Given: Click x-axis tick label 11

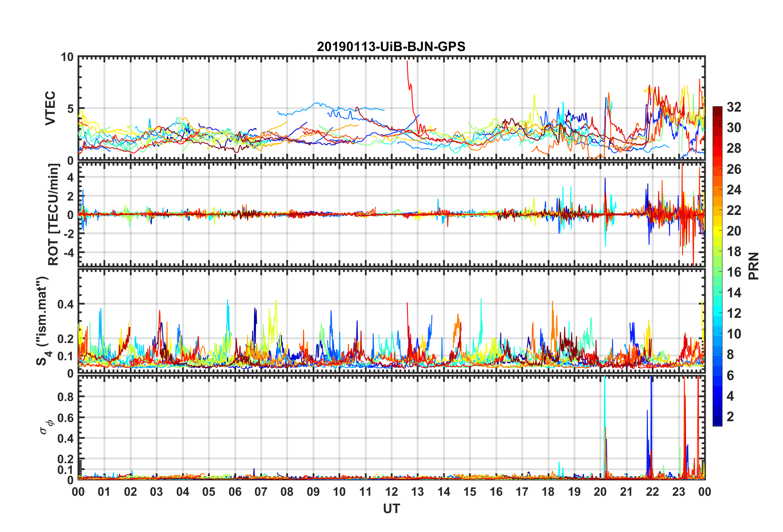Looking at the screenshot, I should [x=366, y=492].
